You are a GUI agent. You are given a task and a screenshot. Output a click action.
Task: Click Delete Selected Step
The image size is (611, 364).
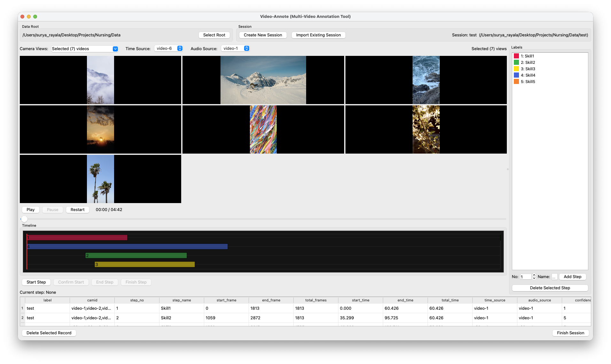coord(550,288)
